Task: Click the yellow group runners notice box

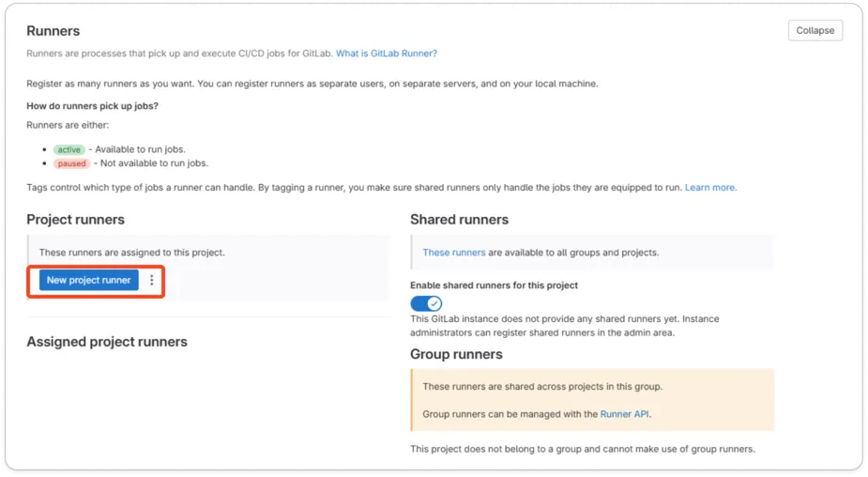Action: [591, 399]
